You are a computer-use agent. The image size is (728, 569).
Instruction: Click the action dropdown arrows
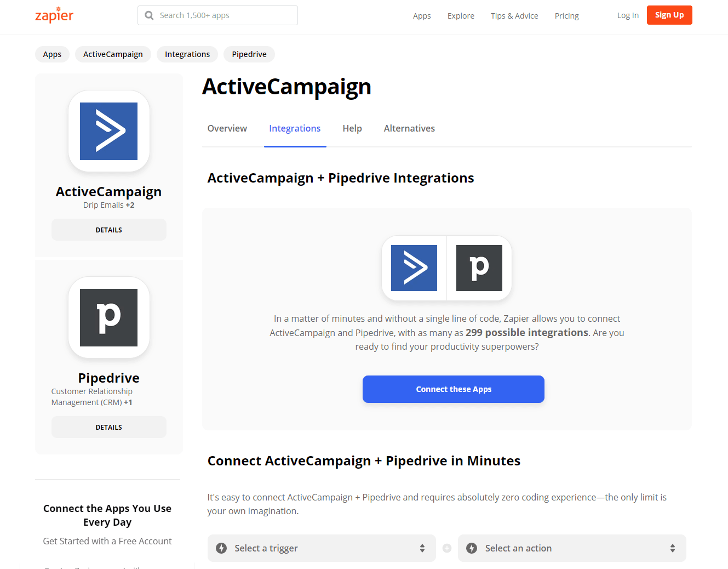(673, 548)
